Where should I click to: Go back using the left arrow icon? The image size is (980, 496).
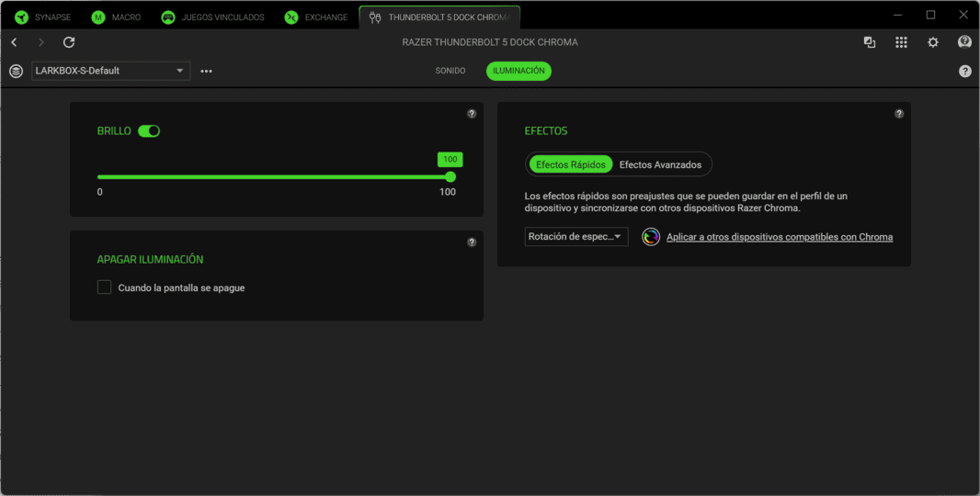point(14,42)
